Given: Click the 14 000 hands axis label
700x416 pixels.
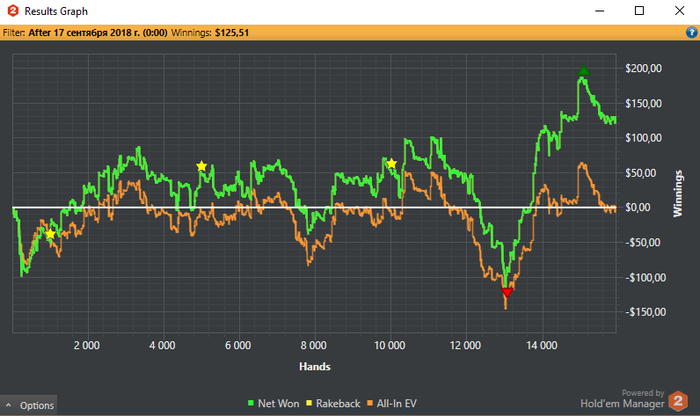Looking at the screenshot, I should click(x=542, y=345).
